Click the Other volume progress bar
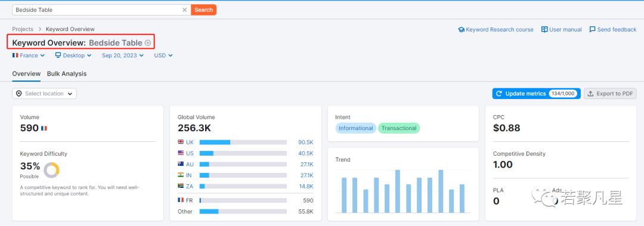The image size is (644, 226). coord(243,212)
